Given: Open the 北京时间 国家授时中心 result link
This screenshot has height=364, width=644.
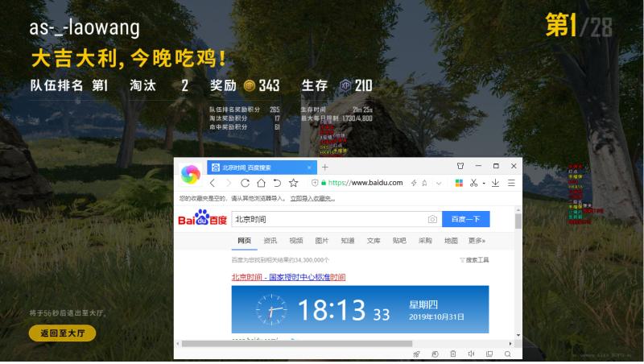Looking at the screenshot, I should (288, 276).
